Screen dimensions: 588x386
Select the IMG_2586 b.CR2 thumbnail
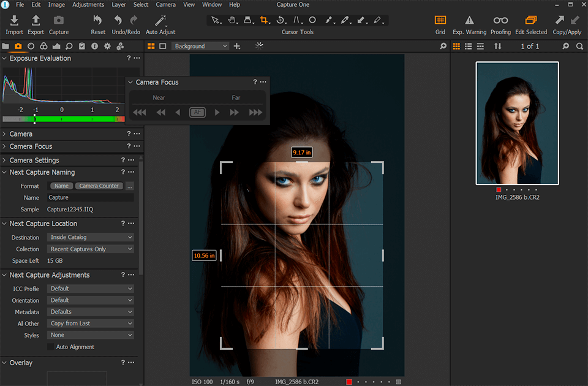(517, 123)
